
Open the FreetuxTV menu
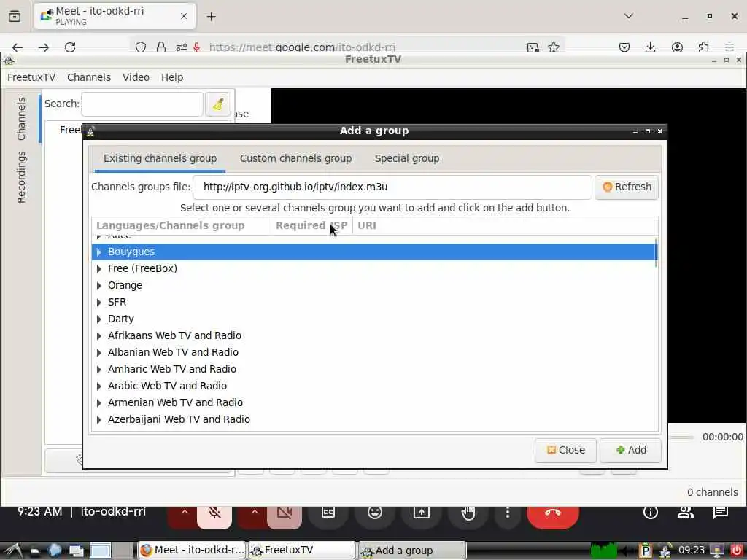click(x=31, y=77)
